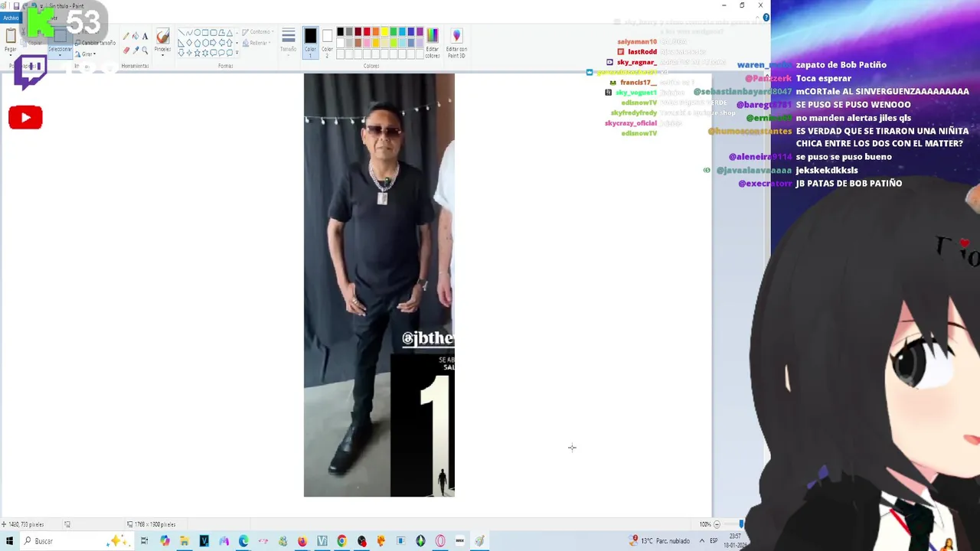This screenshot has height=551, width=980.
Task: Open the Archivo menu tab
Action: 10,18
